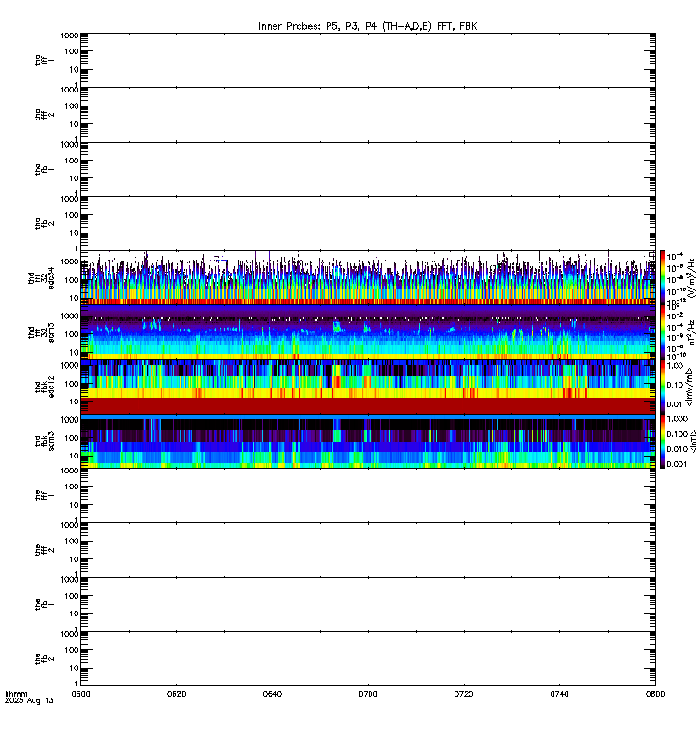The width and height of the screenshot is (700, 747).
Task: Click the "1.000" color bar value
Action: pyautogui.click(x=678, y=418)
